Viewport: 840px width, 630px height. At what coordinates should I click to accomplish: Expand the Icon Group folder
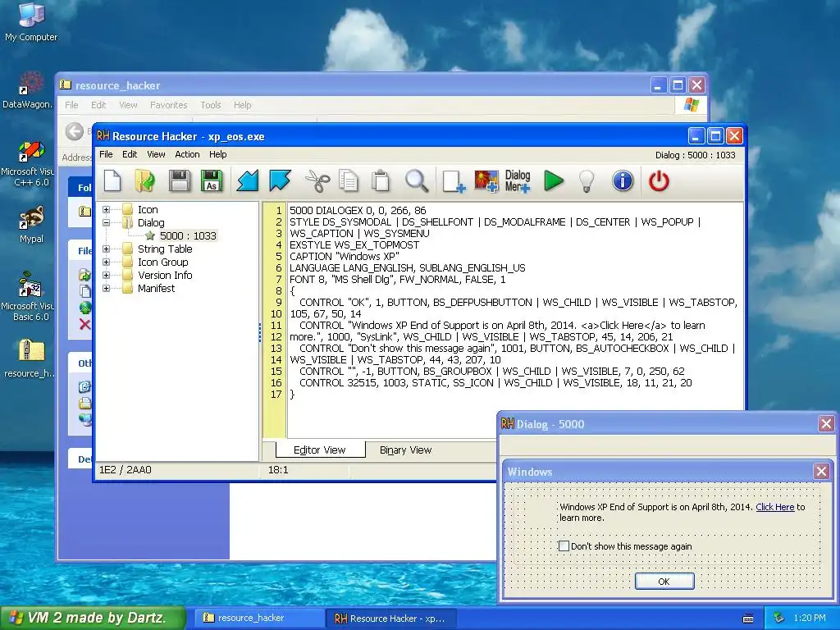pos(106,262)
